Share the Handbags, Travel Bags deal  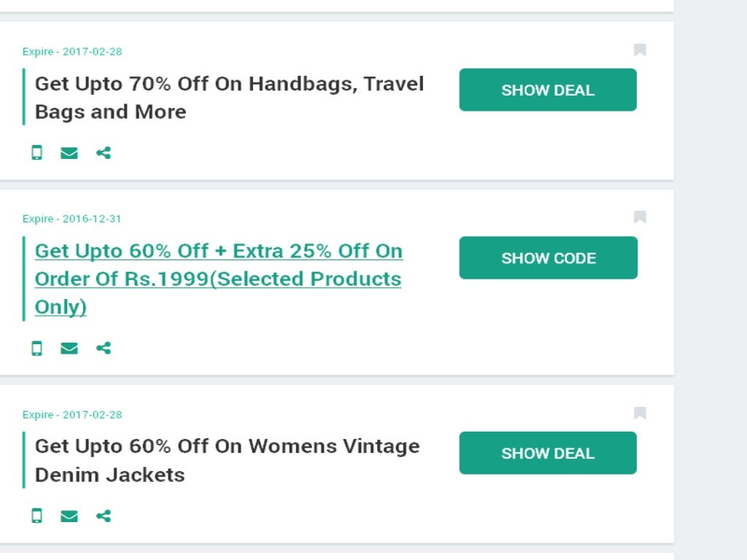click(x=104, y=152)
